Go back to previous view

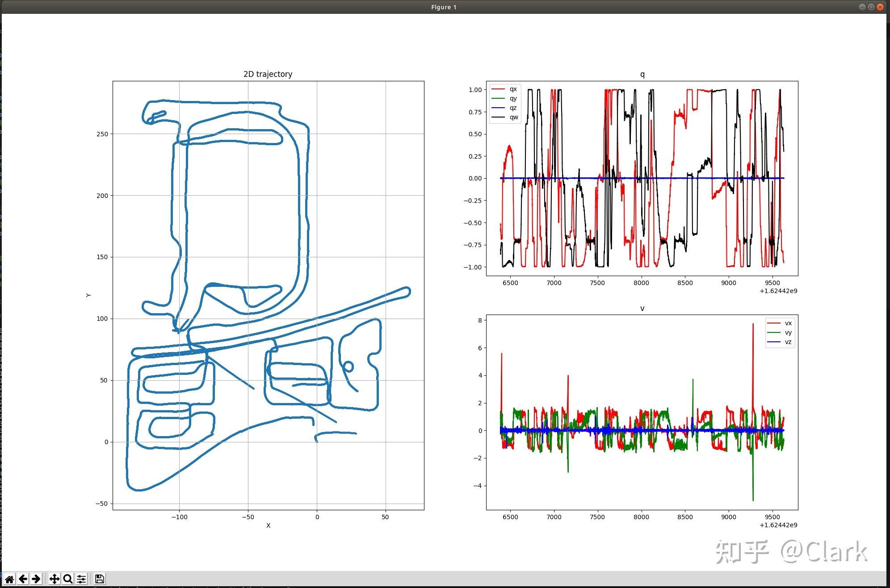tap(23, 579)
